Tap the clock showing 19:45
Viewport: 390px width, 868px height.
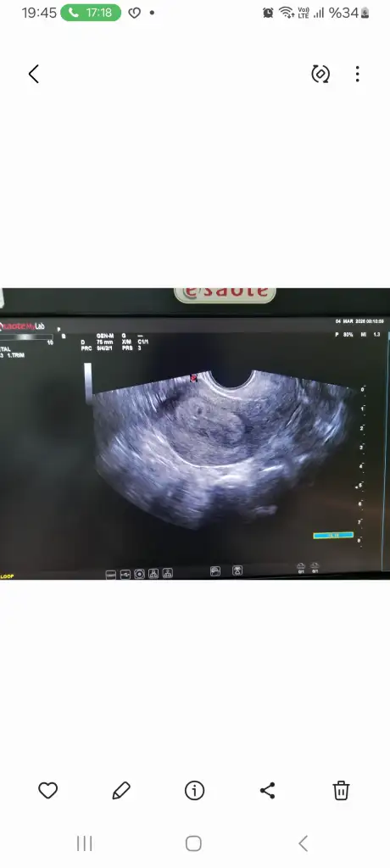pos(39,13)
